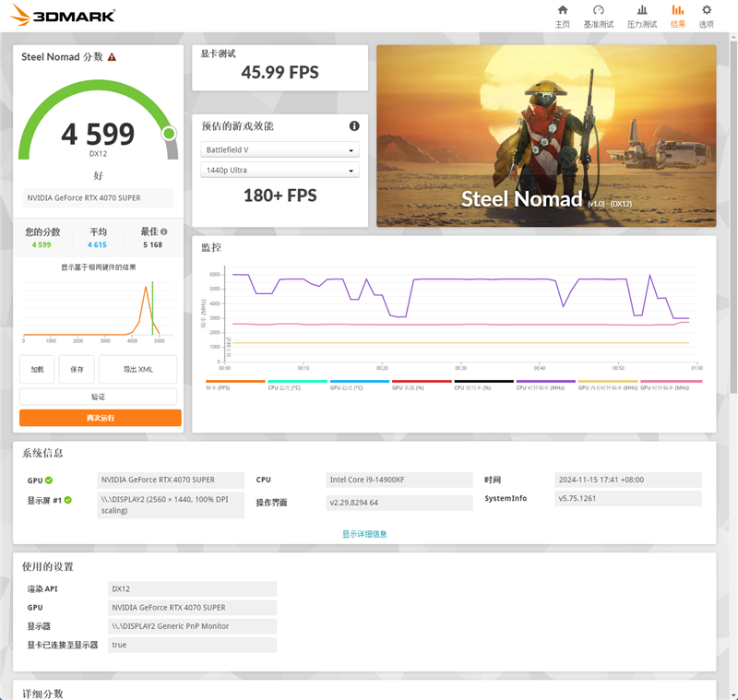Open the 压力测试 stress test icon

pos(640,15)
